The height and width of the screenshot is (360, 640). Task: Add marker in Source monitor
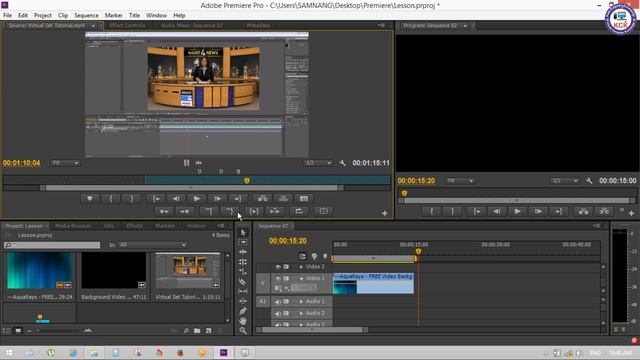90,199
